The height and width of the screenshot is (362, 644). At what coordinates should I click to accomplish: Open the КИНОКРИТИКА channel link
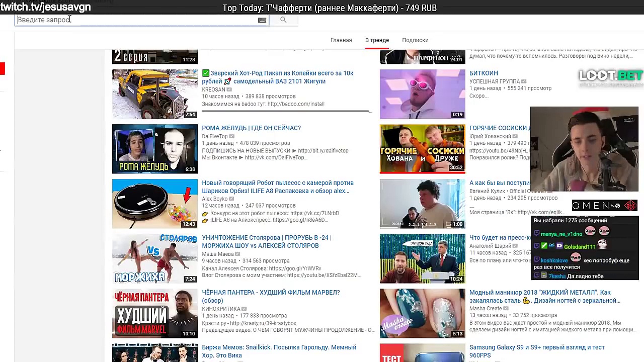coord(221,309)
